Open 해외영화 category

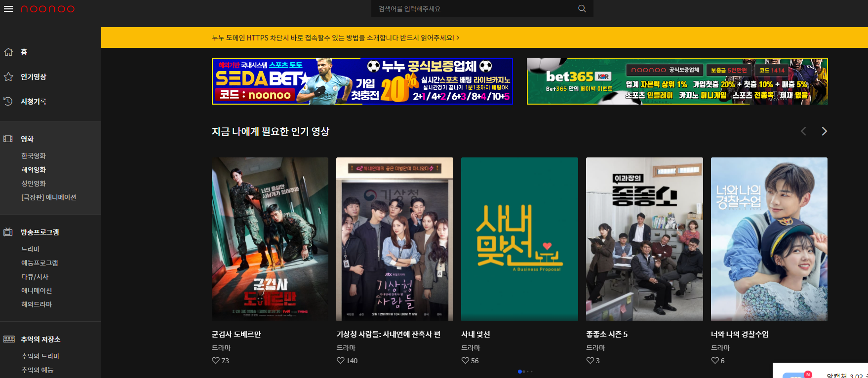pos(34,169)
